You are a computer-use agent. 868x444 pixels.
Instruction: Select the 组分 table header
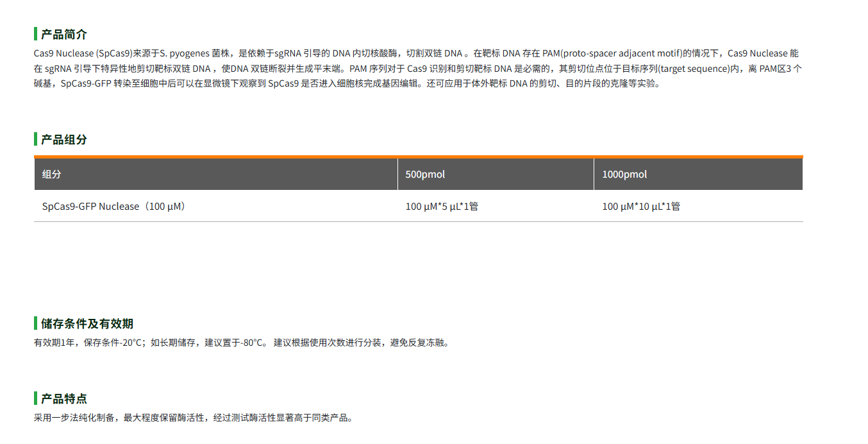click(x=53, y=174)
